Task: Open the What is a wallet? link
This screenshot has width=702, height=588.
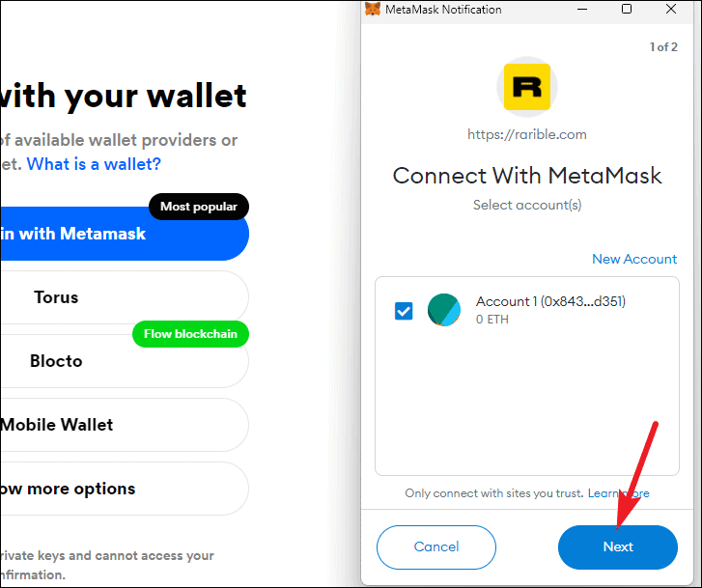Action: 94,164
